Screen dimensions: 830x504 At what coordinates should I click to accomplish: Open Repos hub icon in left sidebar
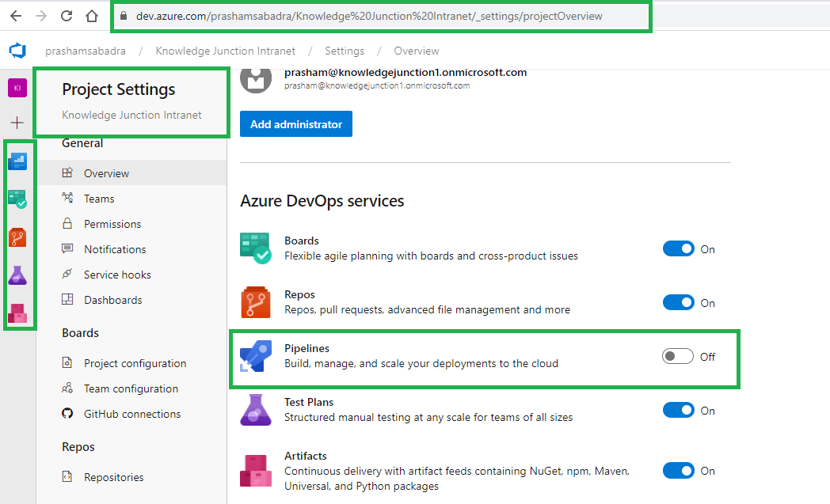point(17,237)
